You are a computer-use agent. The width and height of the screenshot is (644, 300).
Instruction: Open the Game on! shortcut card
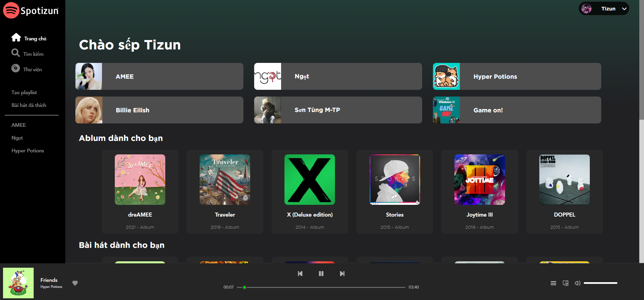coord(517,110)
